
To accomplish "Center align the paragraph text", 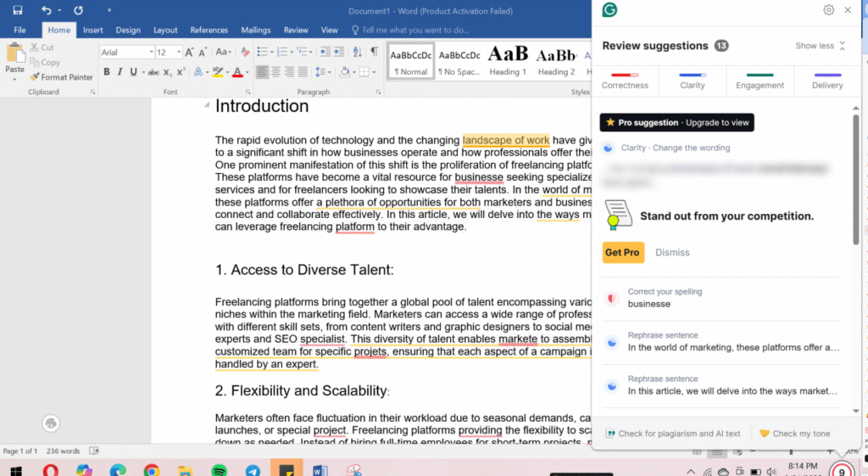I will [276, 72].
